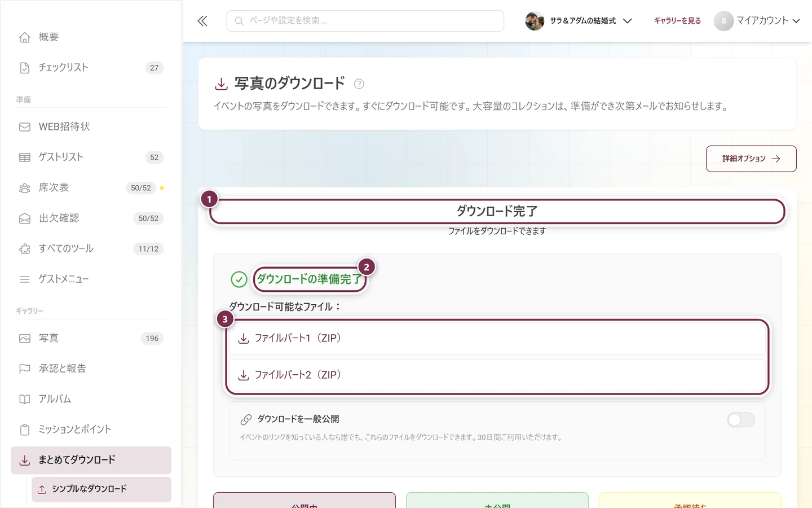
Task: Click the flag icon for 承認と報告
Action: [x=25, y=369]
